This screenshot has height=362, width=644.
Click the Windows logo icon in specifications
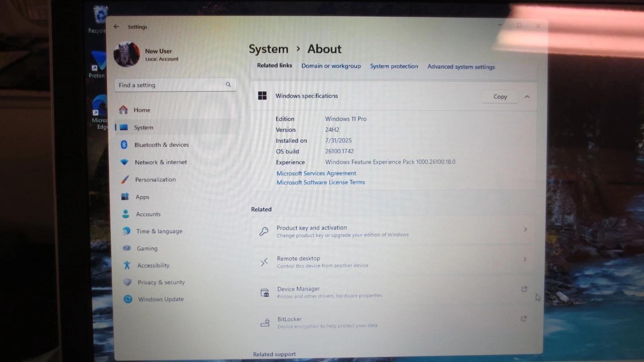[x=262, y=95]
